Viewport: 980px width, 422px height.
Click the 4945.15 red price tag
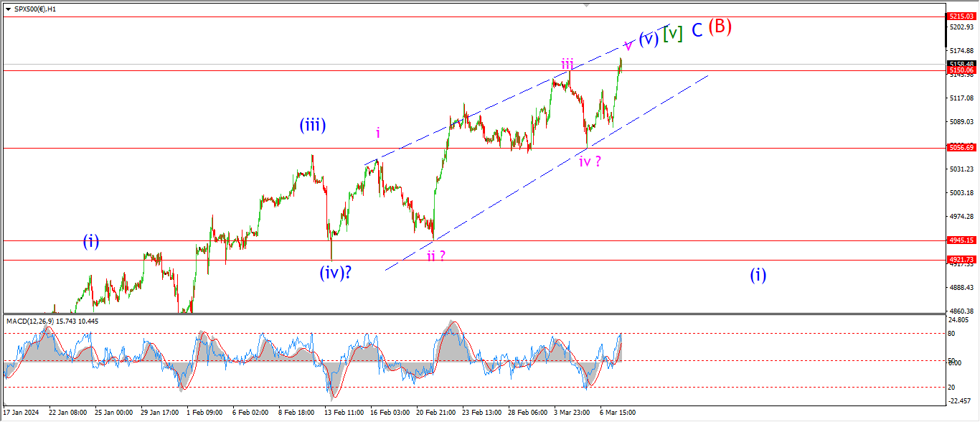pyautogui.click(x=962, y=240)
